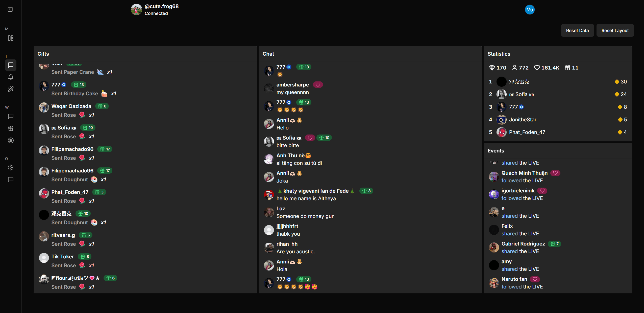644x313 pixels.
Task: Click the sidebar panel toggle icon
Action: tap(10, 9)
